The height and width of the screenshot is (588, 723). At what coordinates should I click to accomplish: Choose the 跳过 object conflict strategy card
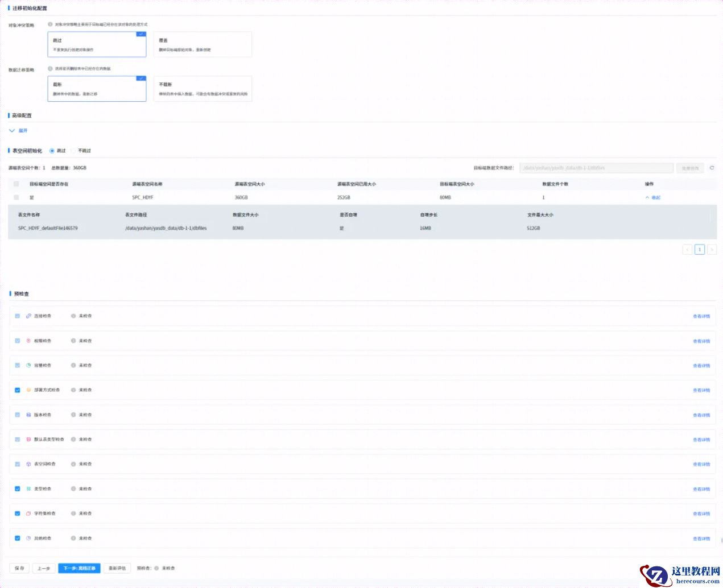click(x=97, y=44)
